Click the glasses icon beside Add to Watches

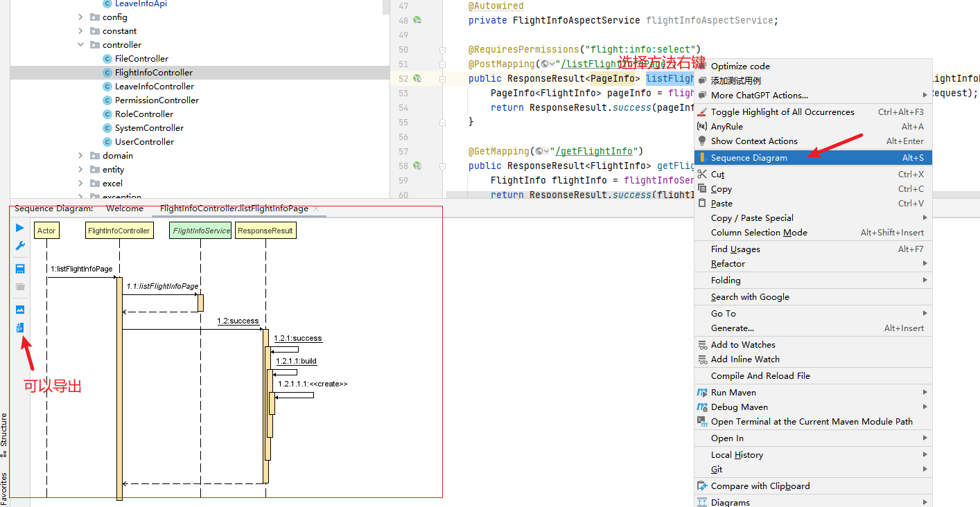click(x=702, y=345)
